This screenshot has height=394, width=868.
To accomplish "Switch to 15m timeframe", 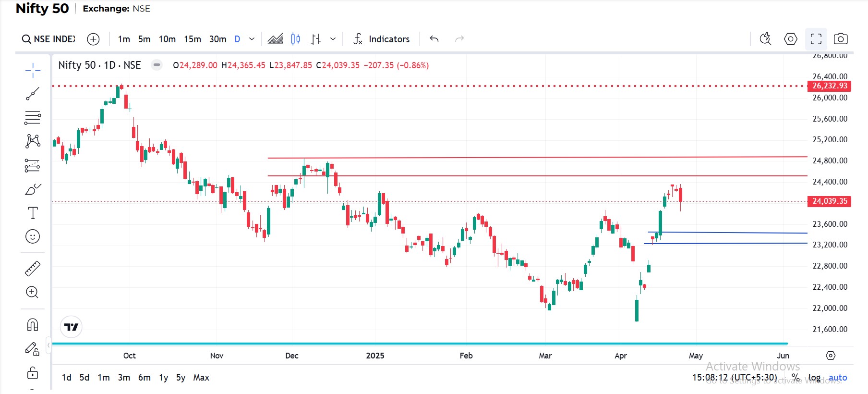I will (193, 39).
